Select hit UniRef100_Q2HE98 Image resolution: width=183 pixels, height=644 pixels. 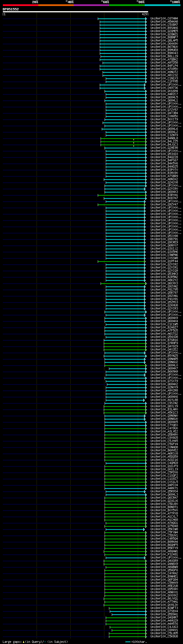(164, 148)
